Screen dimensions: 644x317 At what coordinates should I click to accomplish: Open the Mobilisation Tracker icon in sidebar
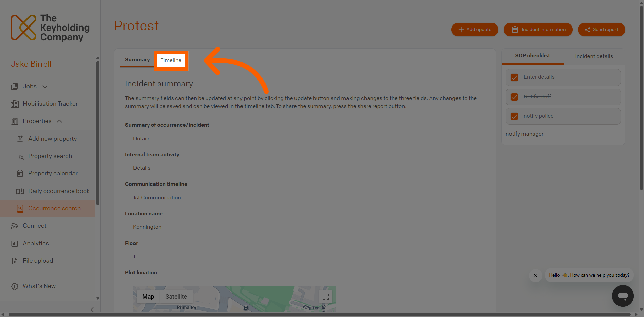tap(15, 104)
